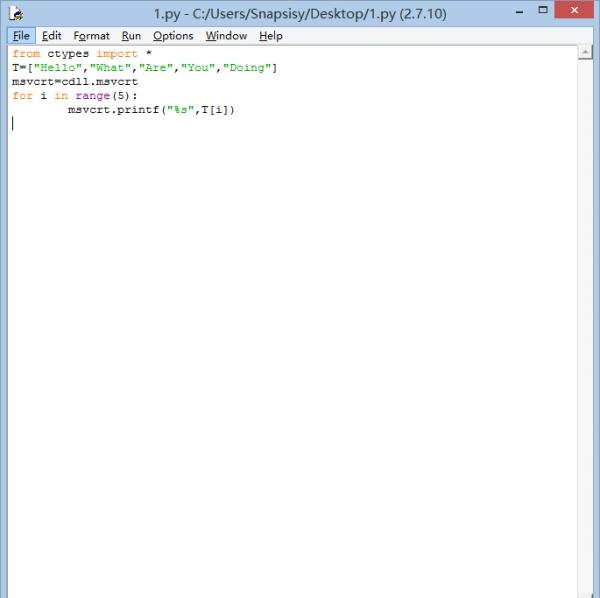Screen dimensions: 600x598
Task: Open the Format menu
Action: tap(91, 36)
